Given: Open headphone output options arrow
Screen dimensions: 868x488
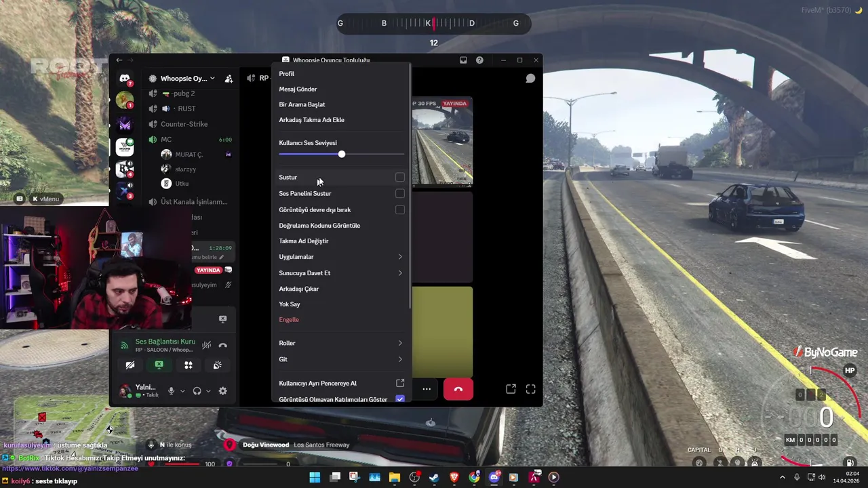Looking at the screenshot, I should [x=208, y=391].
